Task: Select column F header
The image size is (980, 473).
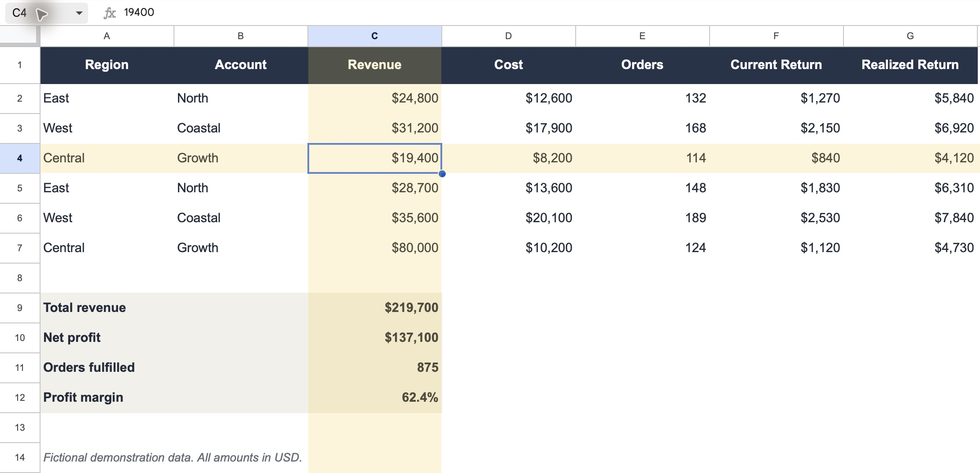Action: pyautogui.click(x=777, y=36)
